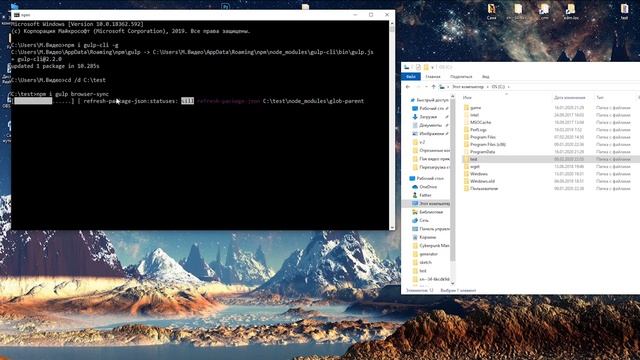The image size is (640, 360).
Task: Open Quick Access Toolbar customize dropdown
Action: pyautogui.click(x=432, y=67)
